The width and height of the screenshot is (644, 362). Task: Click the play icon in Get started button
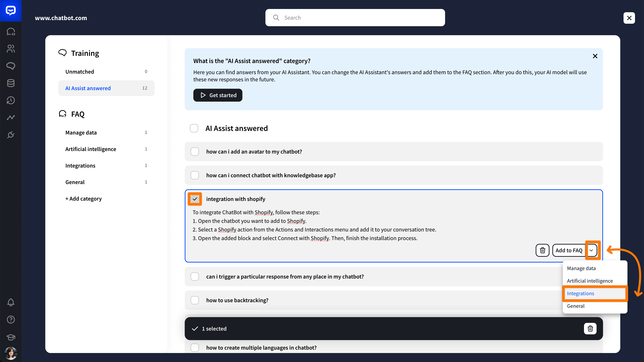click(203, 95)
